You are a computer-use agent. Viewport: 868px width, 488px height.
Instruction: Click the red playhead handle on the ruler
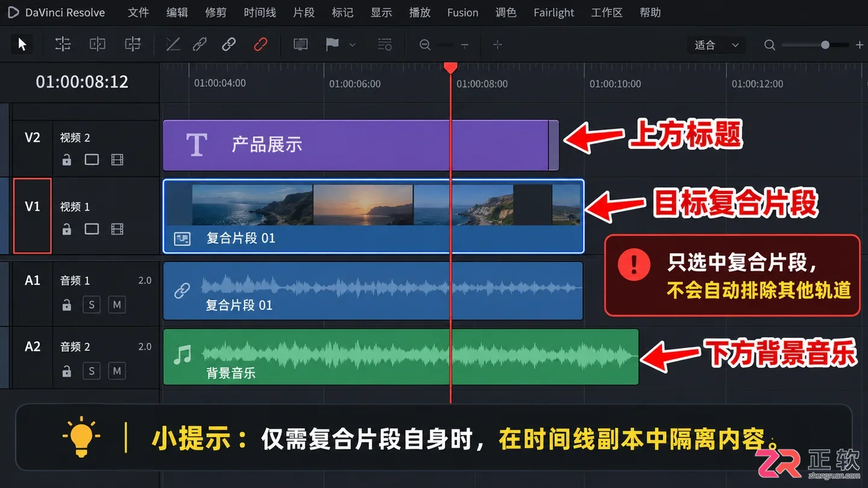coord(450,67)
